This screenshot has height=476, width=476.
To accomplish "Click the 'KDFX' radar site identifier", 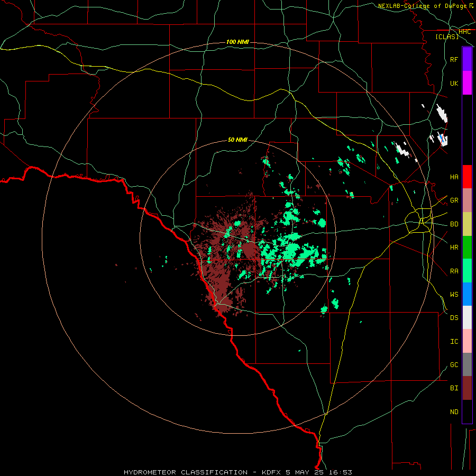I will point(271,472).
